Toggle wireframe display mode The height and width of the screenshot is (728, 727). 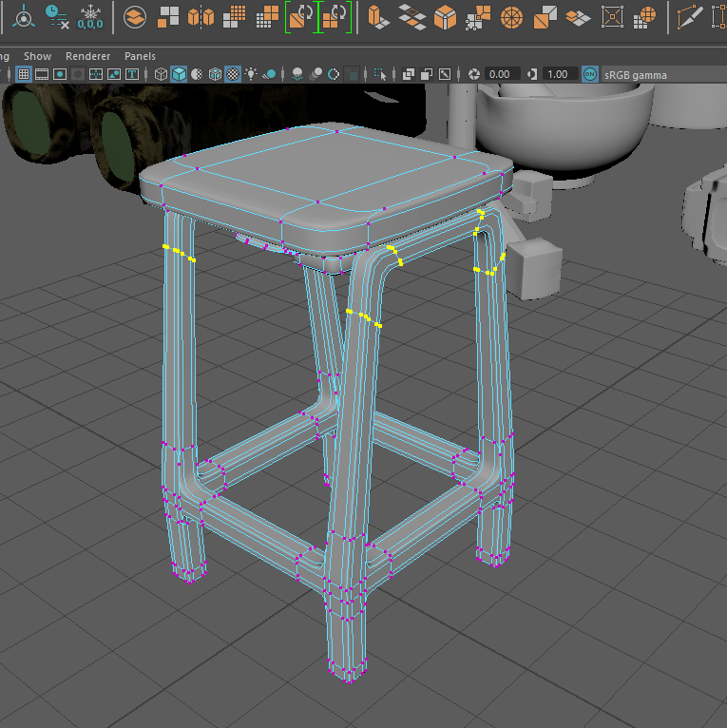[161, 74]
